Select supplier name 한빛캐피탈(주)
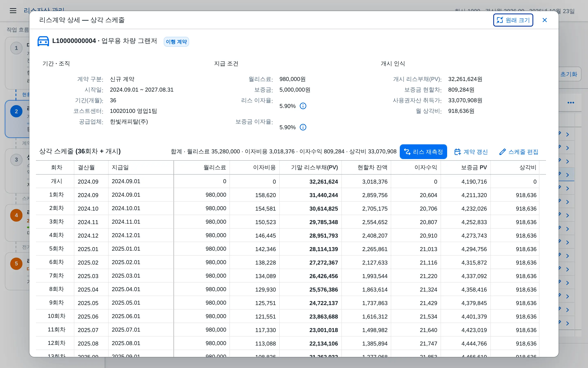This screenshot has height=368, width=588. 129,122
